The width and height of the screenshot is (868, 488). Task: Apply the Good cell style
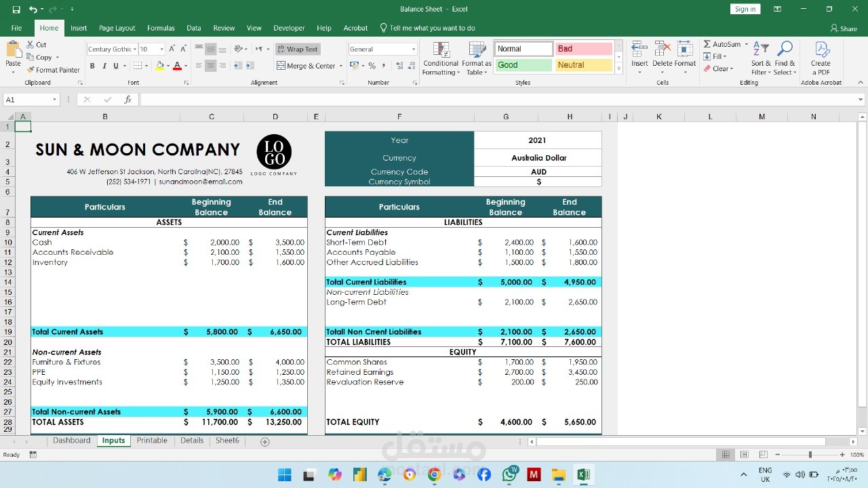coord(523,65)
